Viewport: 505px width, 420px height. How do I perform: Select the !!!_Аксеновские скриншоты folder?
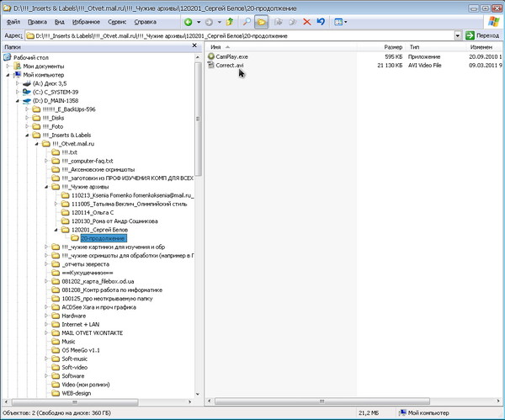point(98,170)
